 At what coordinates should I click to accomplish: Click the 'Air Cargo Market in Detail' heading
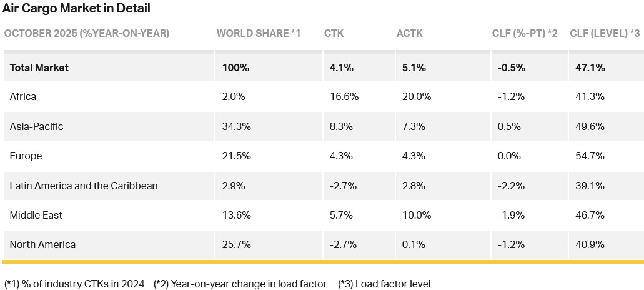pyautogui.click(x=76, y=9)
